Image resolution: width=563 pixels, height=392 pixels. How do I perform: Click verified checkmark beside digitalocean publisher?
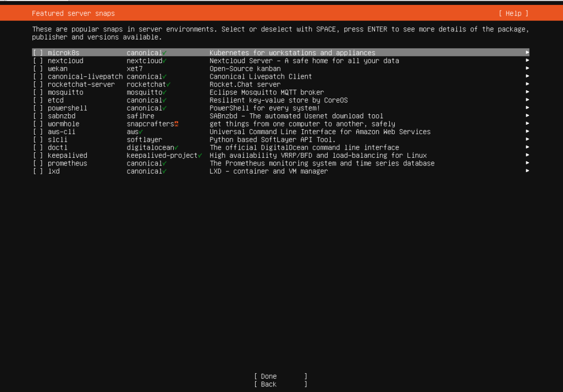[x=176, y=148]
